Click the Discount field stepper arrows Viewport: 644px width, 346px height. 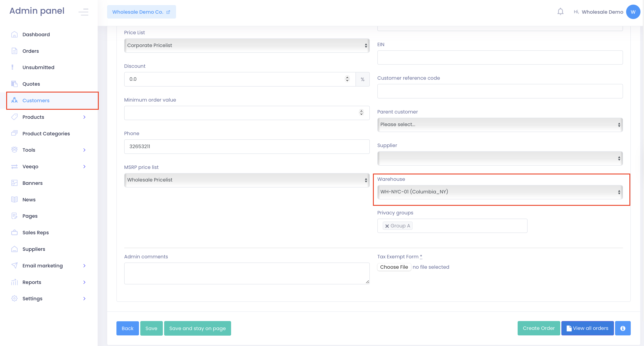(347, 79)
